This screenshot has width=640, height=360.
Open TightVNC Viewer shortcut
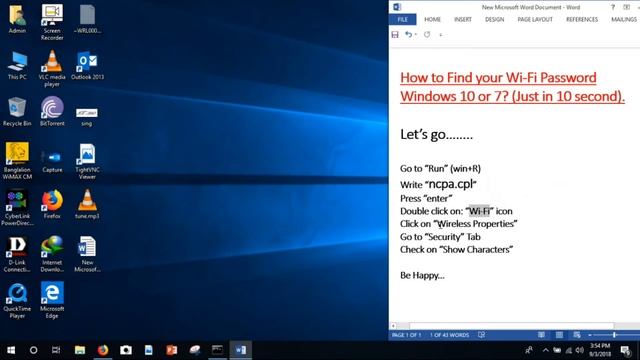(87, 161)
